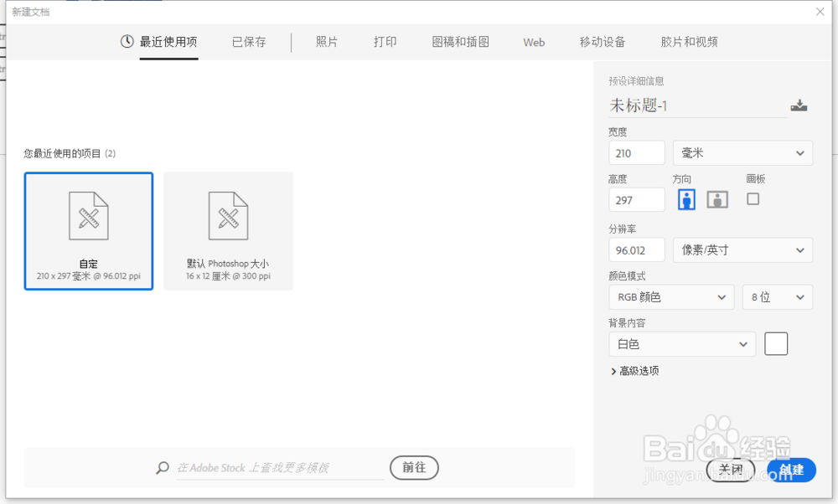Viewport: 838px width, 504px height.
Task: Switch to the 照片 tab
Action: click(x=327, y=42)
